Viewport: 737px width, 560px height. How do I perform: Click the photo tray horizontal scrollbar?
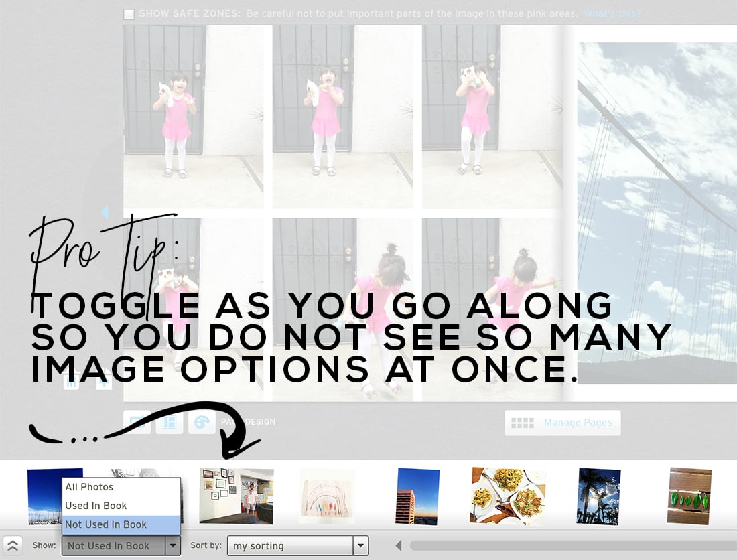(573, 545)
